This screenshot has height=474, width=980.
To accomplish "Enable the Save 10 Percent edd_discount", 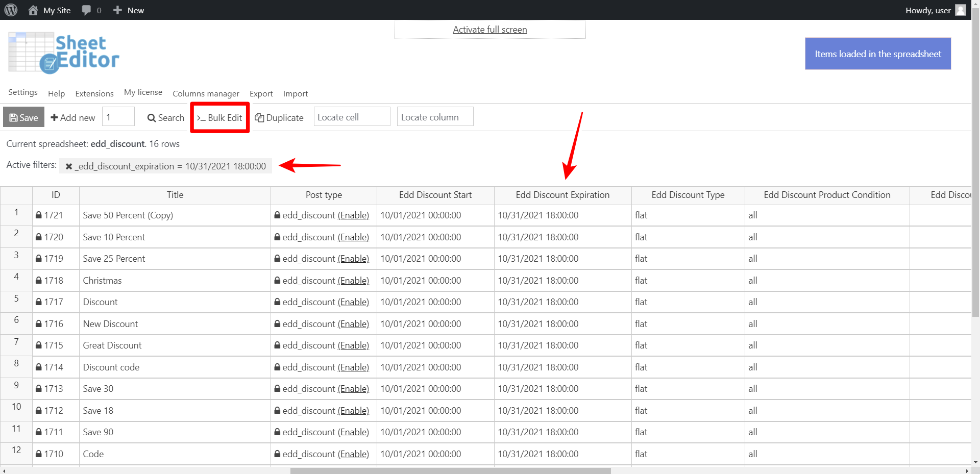I will (353, 237).
